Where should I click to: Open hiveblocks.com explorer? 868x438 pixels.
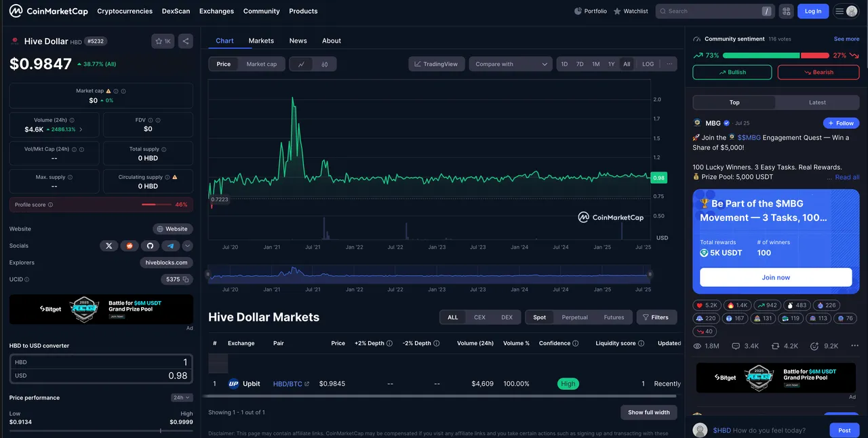(x=167, y=262)
